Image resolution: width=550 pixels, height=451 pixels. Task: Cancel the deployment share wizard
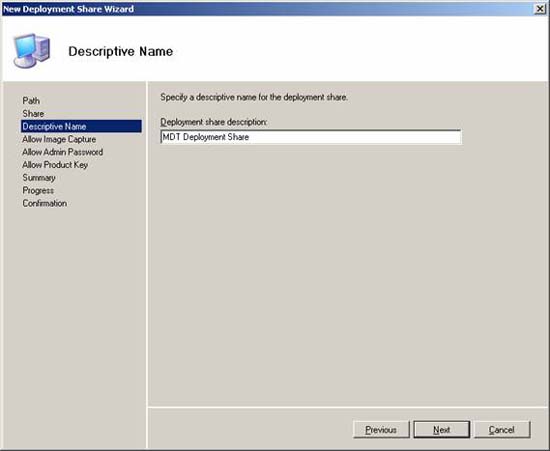[x=502, y=430]
